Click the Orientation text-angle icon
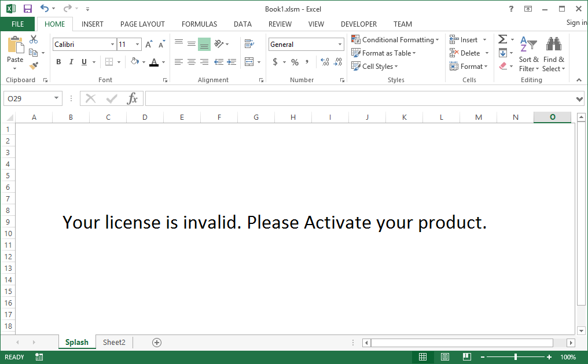This screenshot has width=588, height=364. [219, 44]
